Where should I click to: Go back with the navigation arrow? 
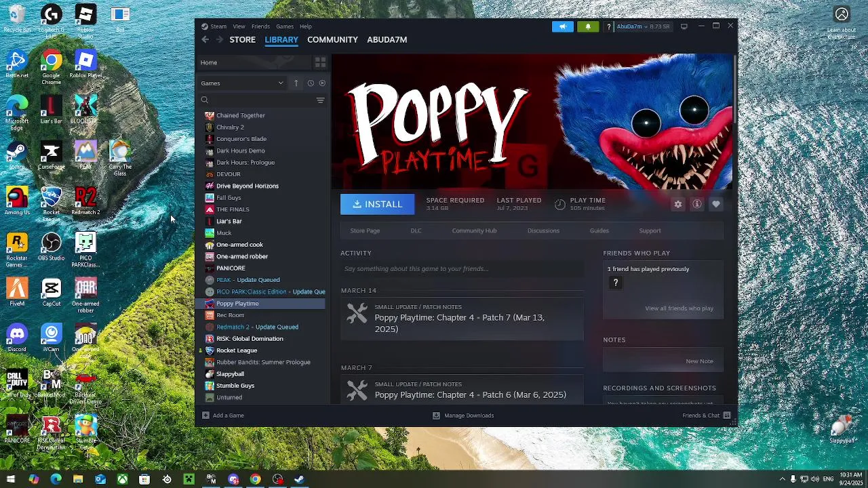coord(205,39)
